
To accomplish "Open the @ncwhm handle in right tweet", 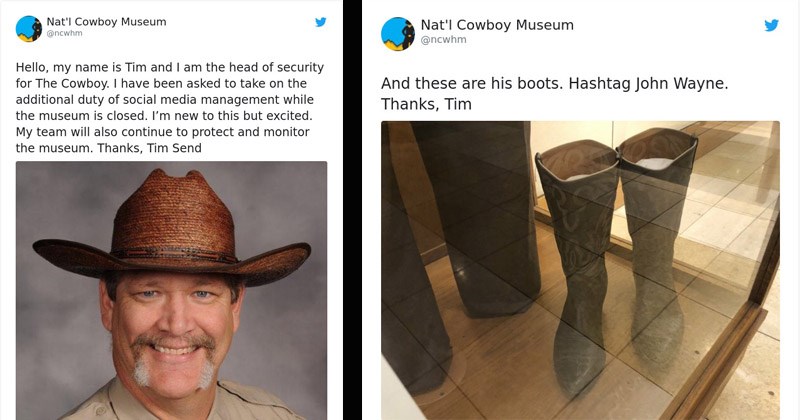I will [x=443, y=40].
